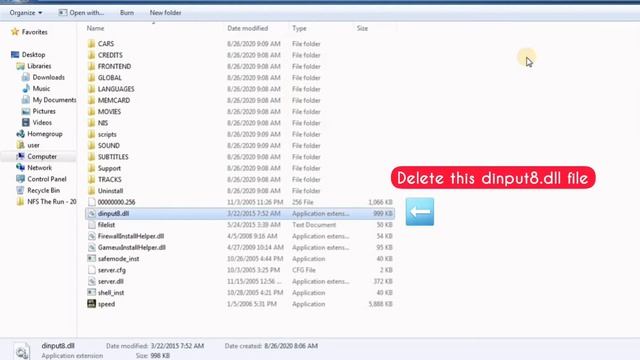Open the Pictures library icon
Image resolution: width=640 pixels, height=360 pixels.
(x=26, y=111)
